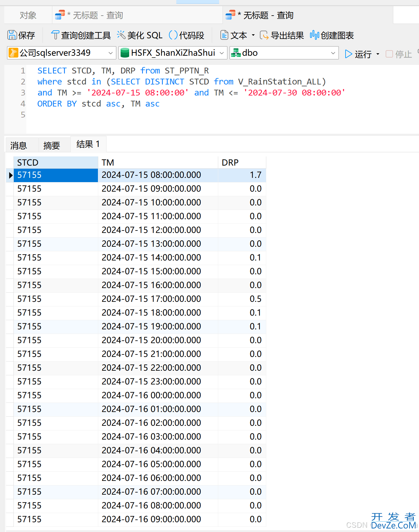
Task: Open Code Snippets (代码段)
Action: [186, 35]
